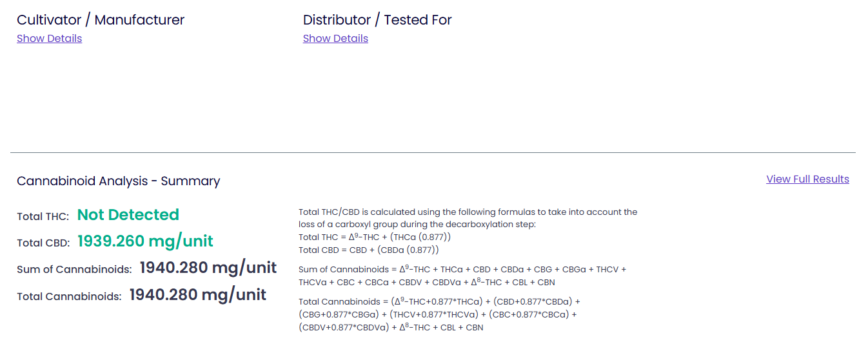Image resolution: width=868 pixels, height=342 pixels.
Task: Click the Total CBD 1939.260 mg/unit value
Action: click(145, 241)
